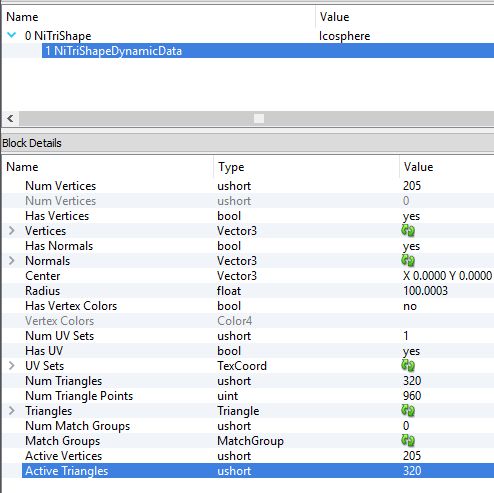Select the Active Triangles row
Viewport: 494px width, 493px height.
pyautogui.click(x=258, y=471)
